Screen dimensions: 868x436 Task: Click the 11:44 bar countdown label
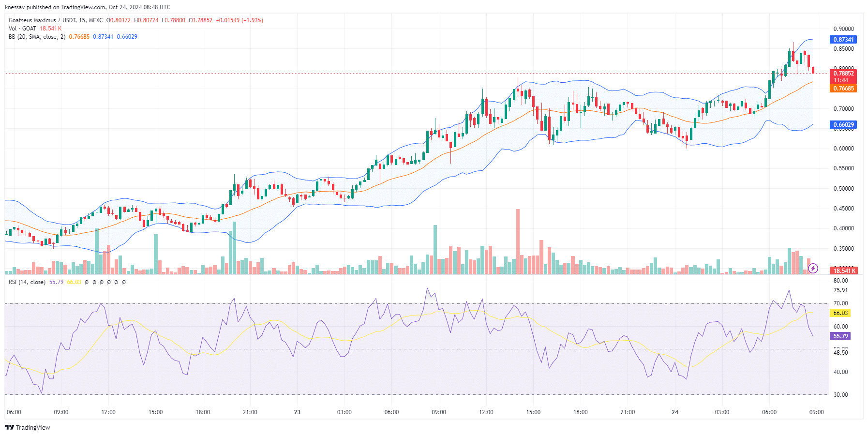coord(841,80)
